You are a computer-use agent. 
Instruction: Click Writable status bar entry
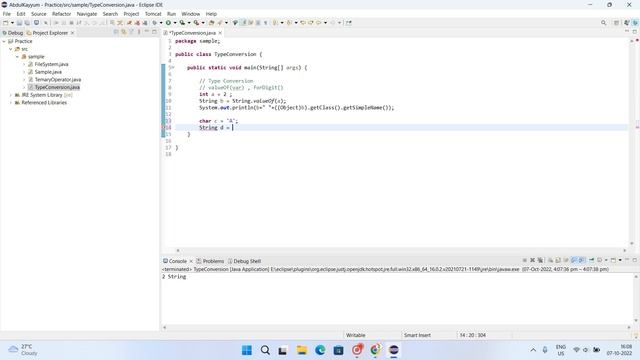click(356, 335)
